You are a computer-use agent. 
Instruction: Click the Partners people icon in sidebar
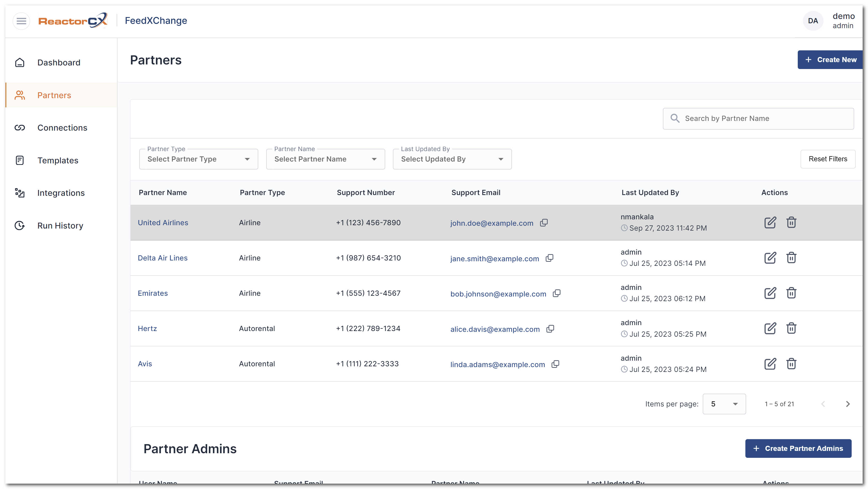click(20, 95)
